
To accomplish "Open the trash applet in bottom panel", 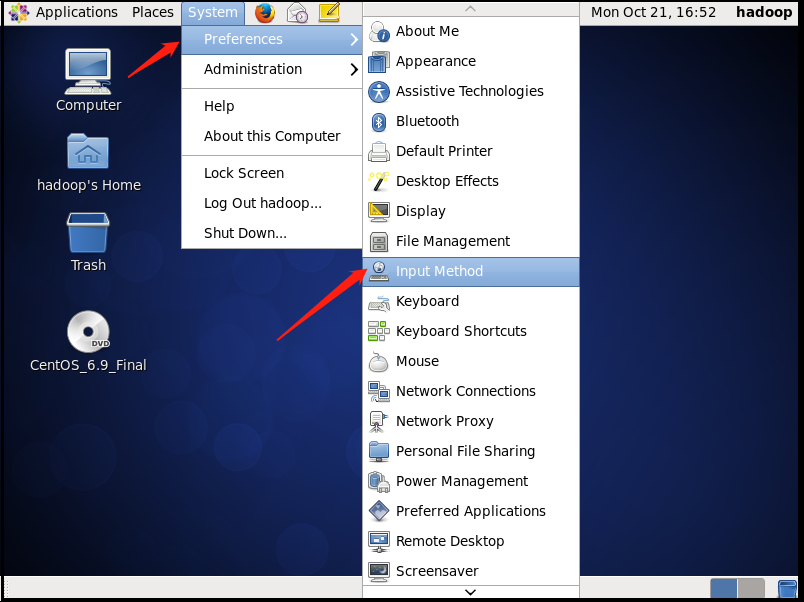I will (x=788, y=589).
